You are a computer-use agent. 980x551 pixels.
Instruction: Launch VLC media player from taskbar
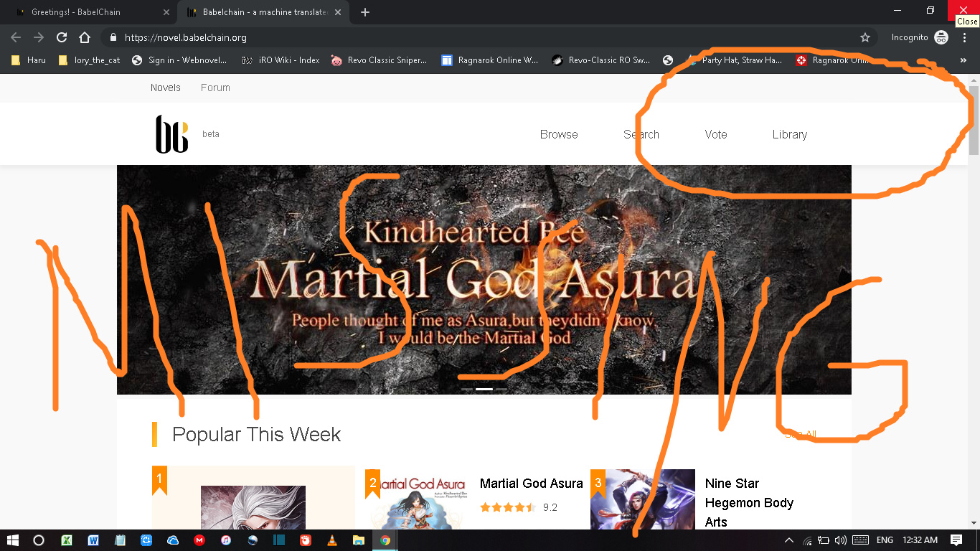pyautogui.click(x=331, y=540)
